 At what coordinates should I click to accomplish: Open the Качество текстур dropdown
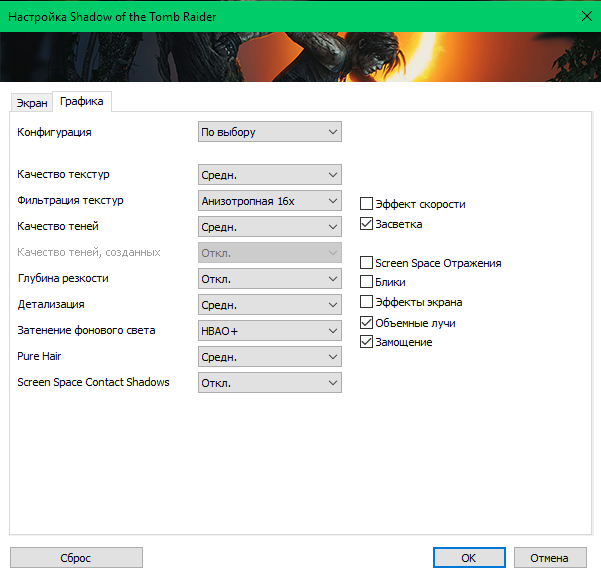(x=269, y=175)
